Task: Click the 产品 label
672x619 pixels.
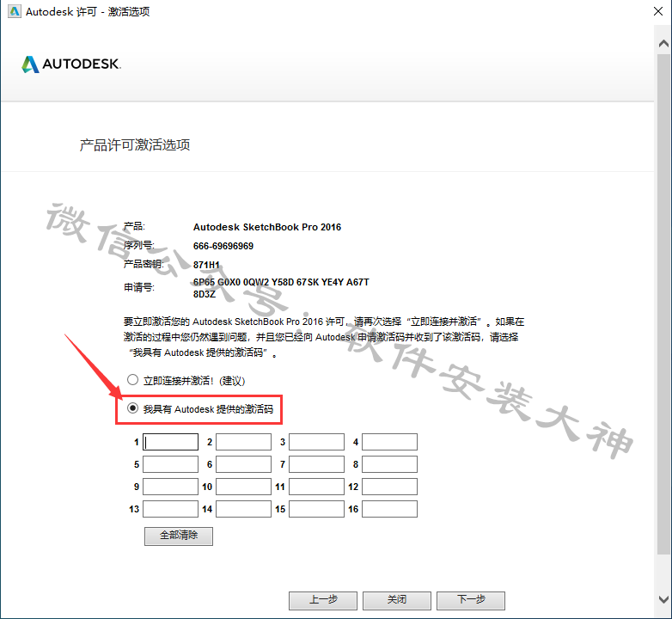Action: pyautogui.click(x=134, y=226)
